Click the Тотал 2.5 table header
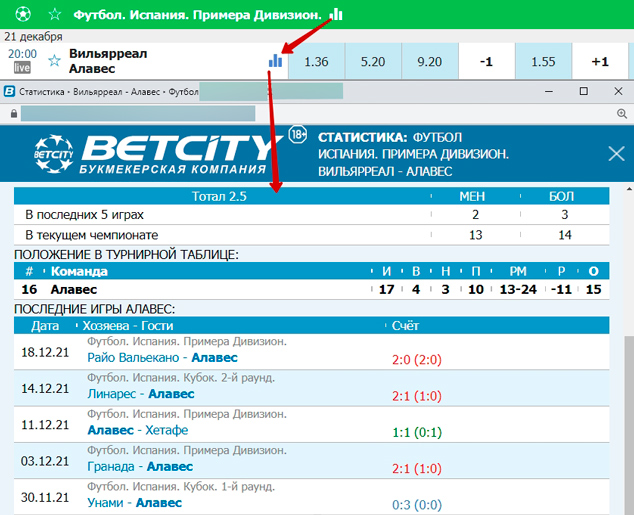The image size is (634, 515). point(219,196)
